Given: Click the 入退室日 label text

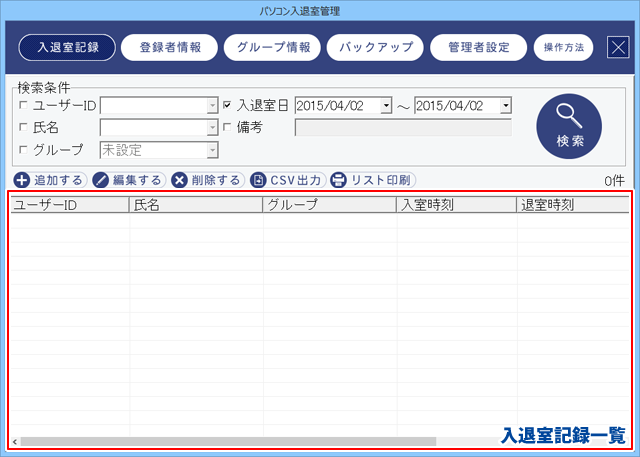Looking at the screenshot, I should 262,105.
